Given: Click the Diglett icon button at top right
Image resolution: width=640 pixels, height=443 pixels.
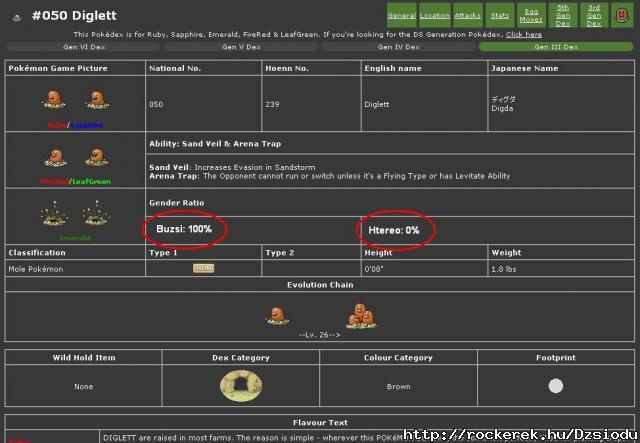Looking at the screenshot, I should tap(622, 15).
